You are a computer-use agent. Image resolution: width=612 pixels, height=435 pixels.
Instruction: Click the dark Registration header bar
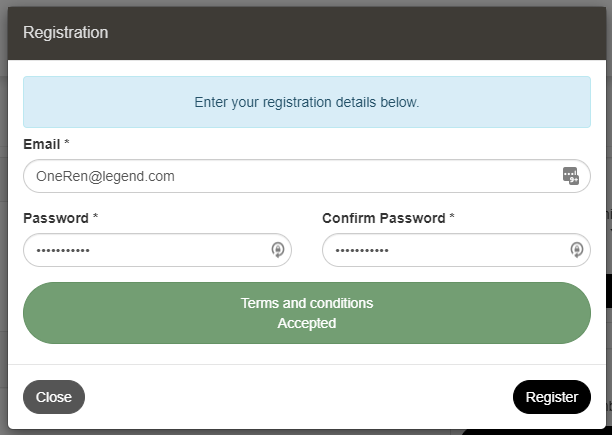350,33
